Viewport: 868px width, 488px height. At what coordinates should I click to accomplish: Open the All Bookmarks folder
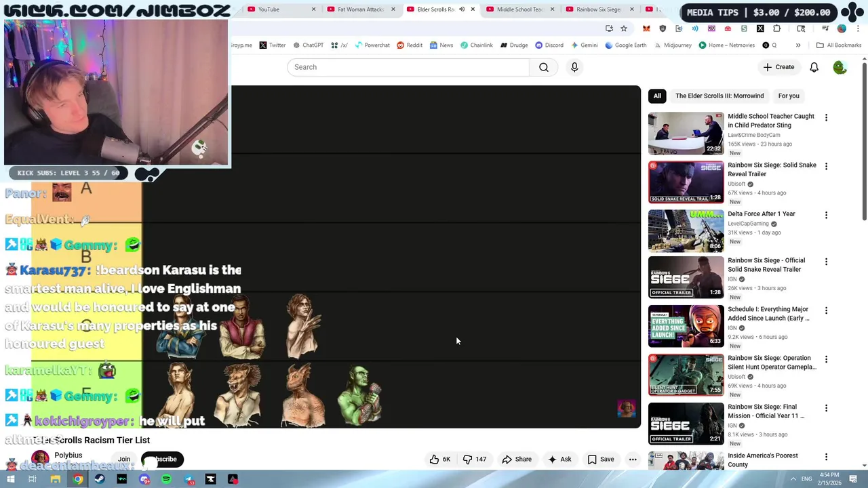pos(839,45)
